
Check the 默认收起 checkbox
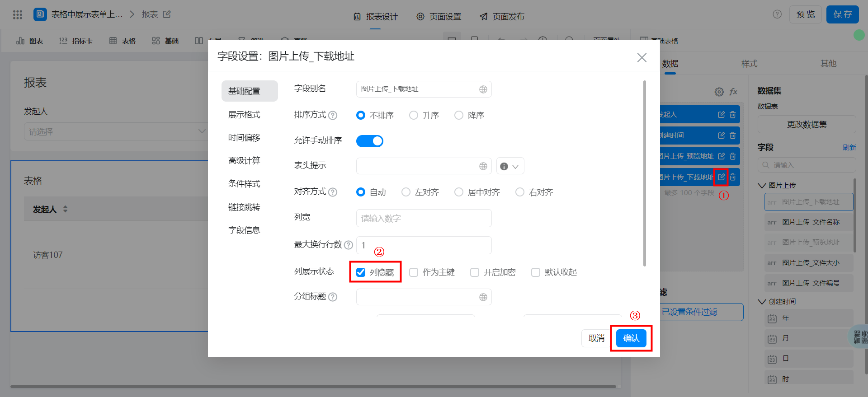pos(536,272)
